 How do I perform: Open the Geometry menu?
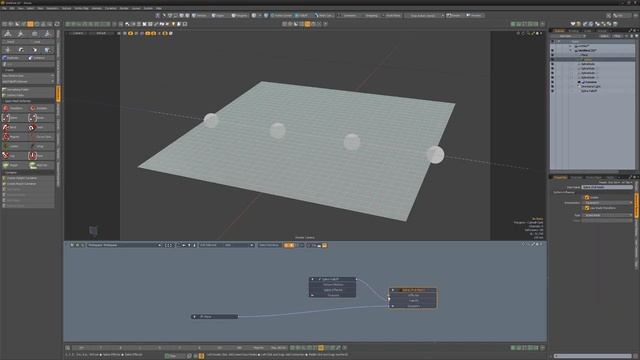coord(52,8)
